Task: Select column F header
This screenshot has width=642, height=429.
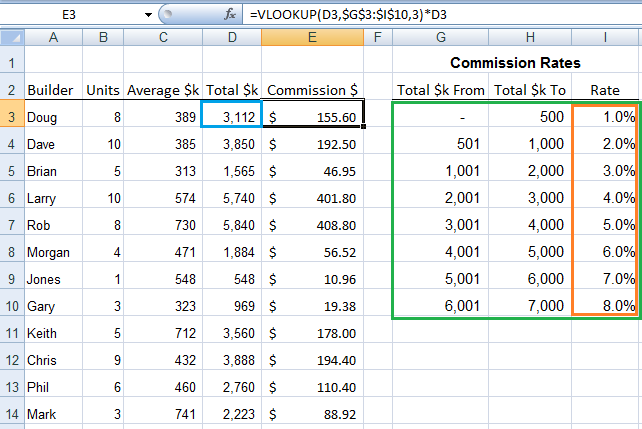Action: (x=378, y=38)
